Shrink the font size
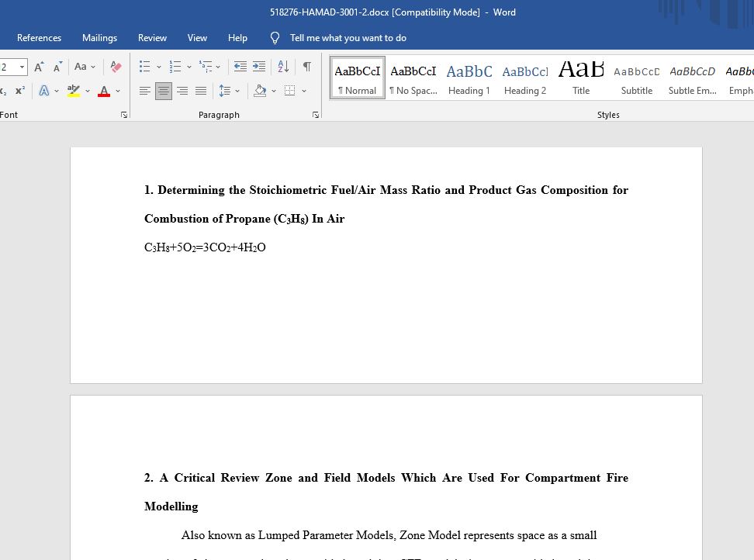This screenshot has width=754, height=560. click(57, 67)
